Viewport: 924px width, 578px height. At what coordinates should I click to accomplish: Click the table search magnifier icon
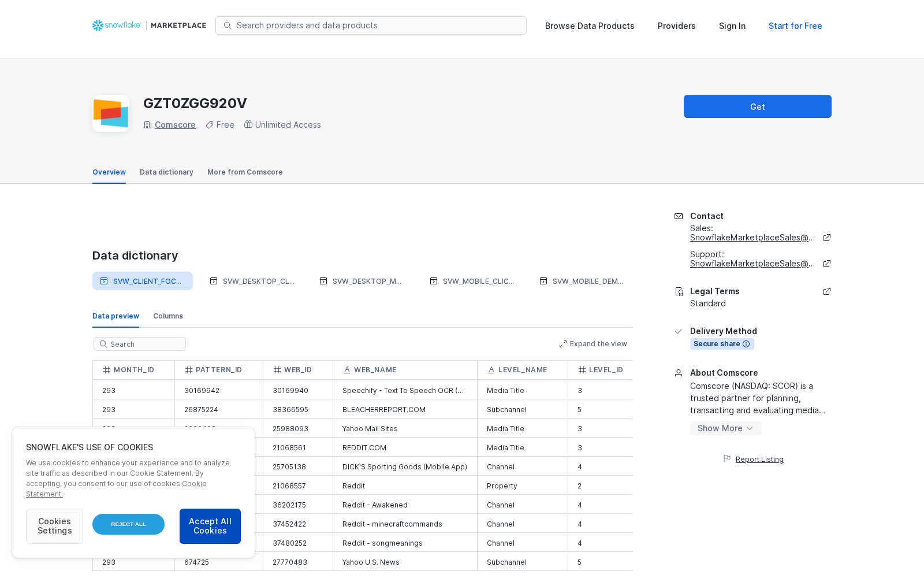tap(103, 344)
